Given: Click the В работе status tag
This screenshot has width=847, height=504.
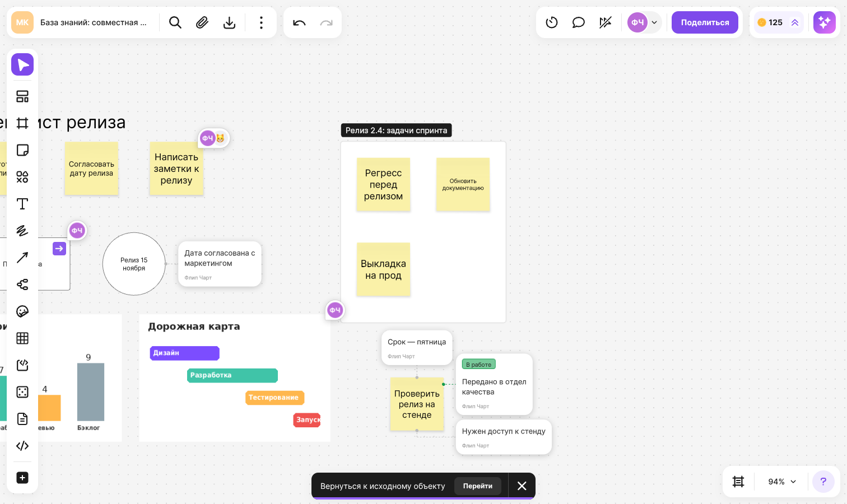Looking at the screenshot, I should point(479,365).
